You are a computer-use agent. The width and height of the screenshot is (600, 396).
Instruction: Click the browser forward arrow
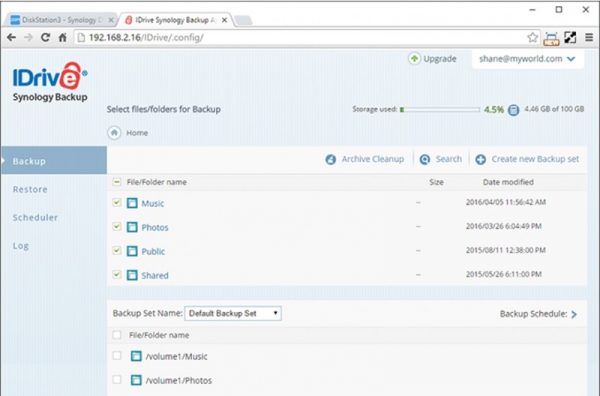pos(28,37)
